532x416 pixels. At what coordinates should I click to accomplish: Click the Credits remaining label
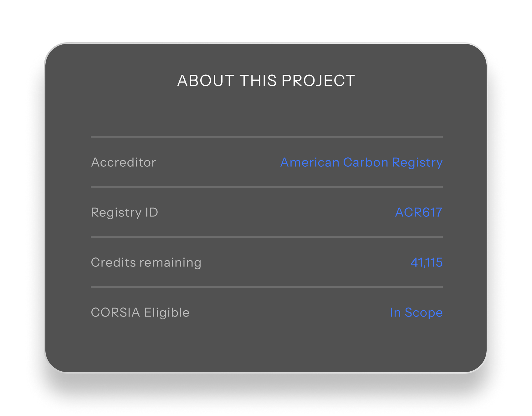(x=146, y=263)
